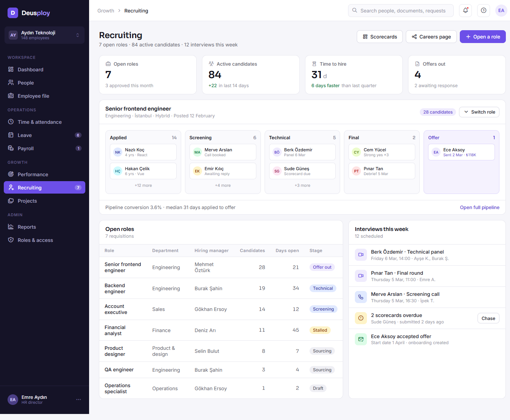The height and width of the screenshot is (420, 510).
Task: Click the Stalled stage badge for Financial analyst
Action: 320,330
